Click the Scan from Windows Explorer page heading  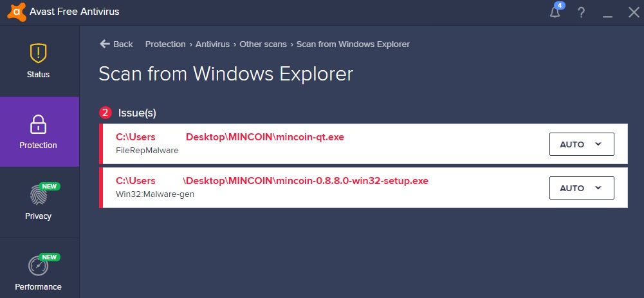(x=226, y=74)
